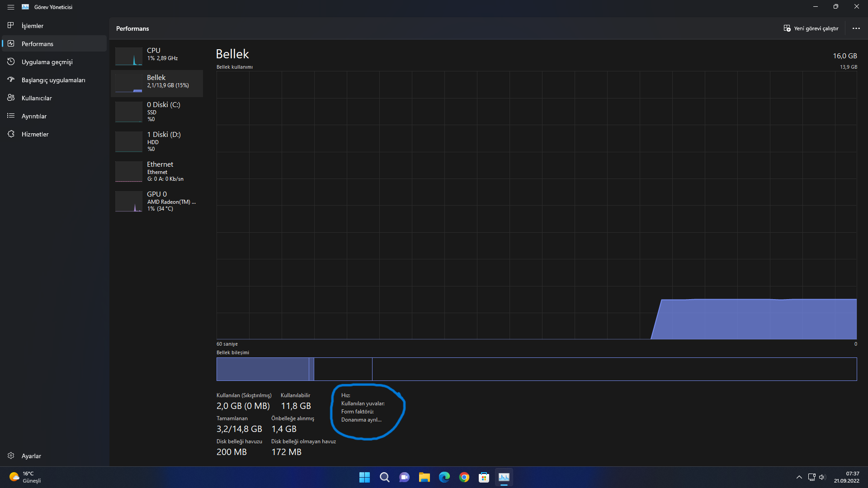Open Ayarlar settings at sidebar bottom
Viewport: 868px width, 488px height.
pyautogui.click(x=54, y=456)
